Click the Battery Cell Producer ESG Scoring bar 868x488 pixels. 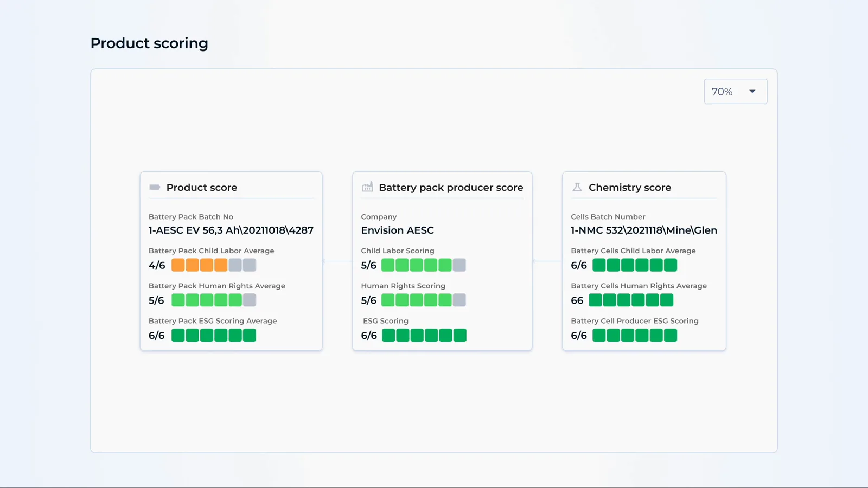(635, 336)
